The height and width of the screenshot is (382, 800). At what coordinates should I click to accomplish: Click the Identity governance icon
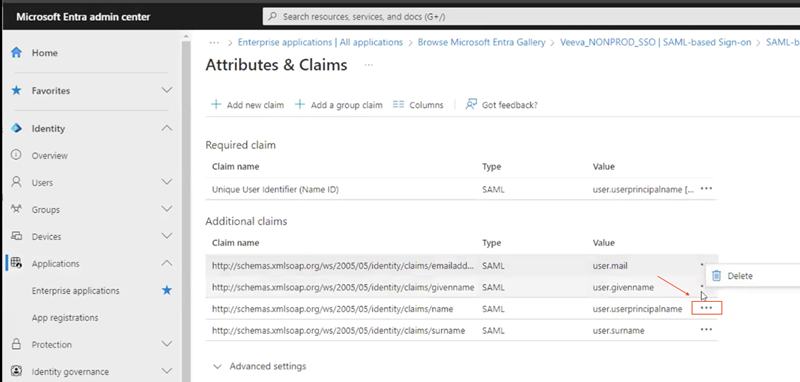pyautogui.click(x=16, y=370)
